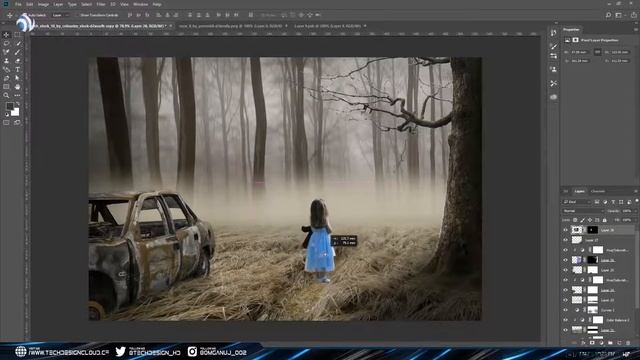Open the search magnifier in top right
Image resolution: width=640 pixels, height=360 pixels.
coord(608,15)
